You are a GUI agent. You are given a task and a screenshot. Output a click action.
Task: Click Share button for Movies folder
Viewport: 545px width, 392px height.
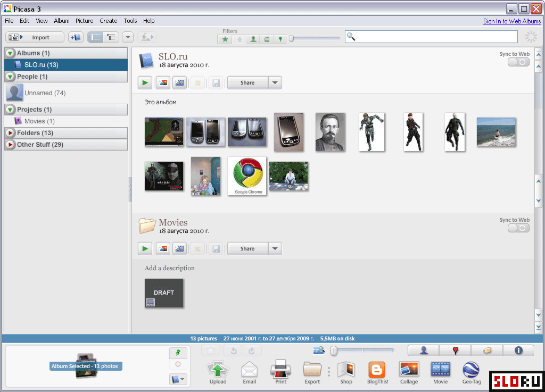tap(247, 248)
